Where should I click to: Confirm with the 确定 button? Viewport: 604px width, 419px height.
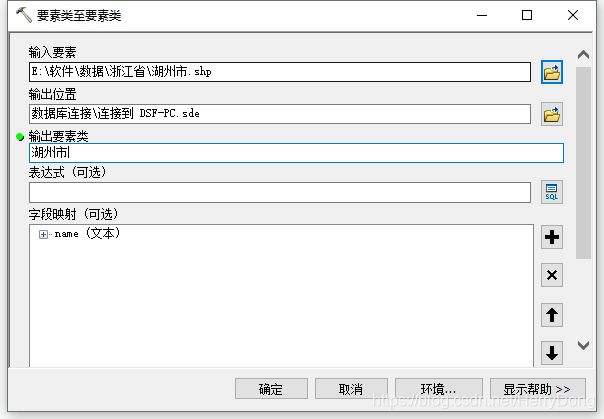click(x=271, y=389)
